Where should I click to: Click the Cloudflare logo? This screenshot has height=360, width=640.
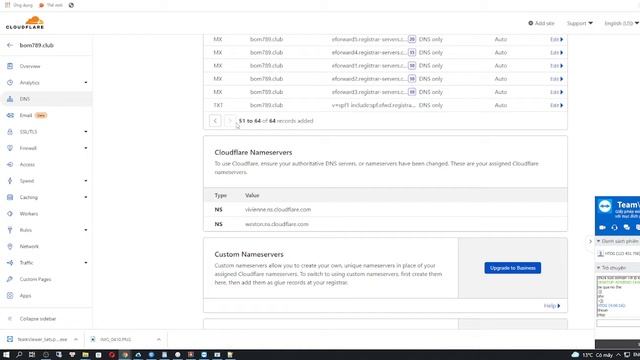click(x=25, y=23)
